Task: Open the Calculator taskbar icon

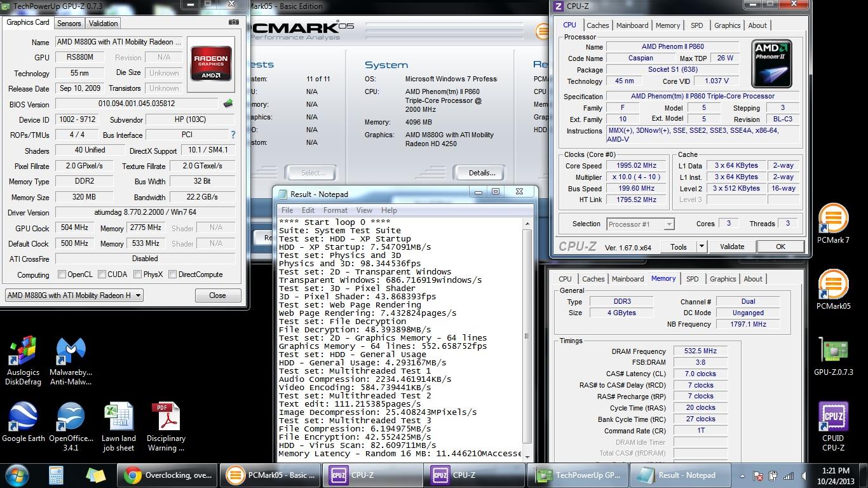Action: 56,475
